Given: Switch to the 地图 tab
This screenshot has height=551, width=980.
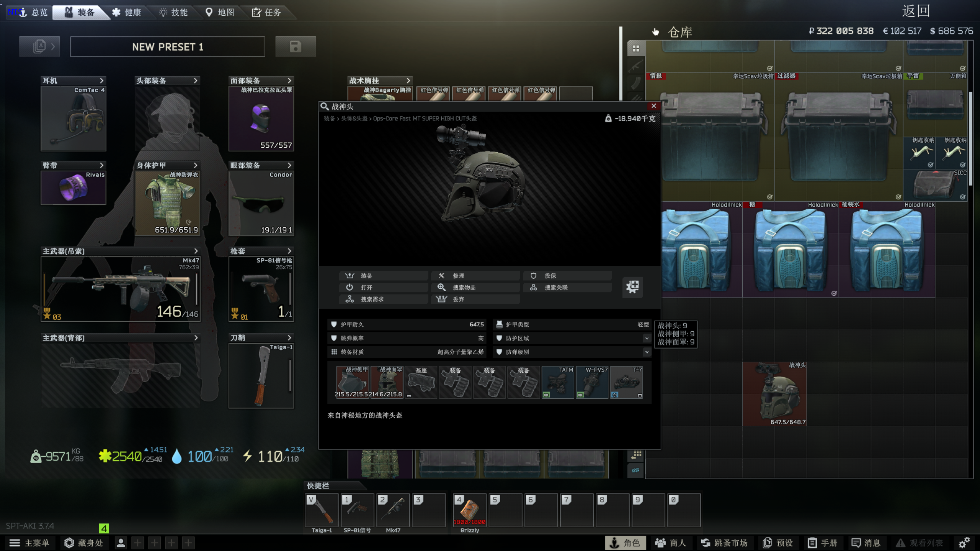Looking at the screenshot, I should coord(220,12).
